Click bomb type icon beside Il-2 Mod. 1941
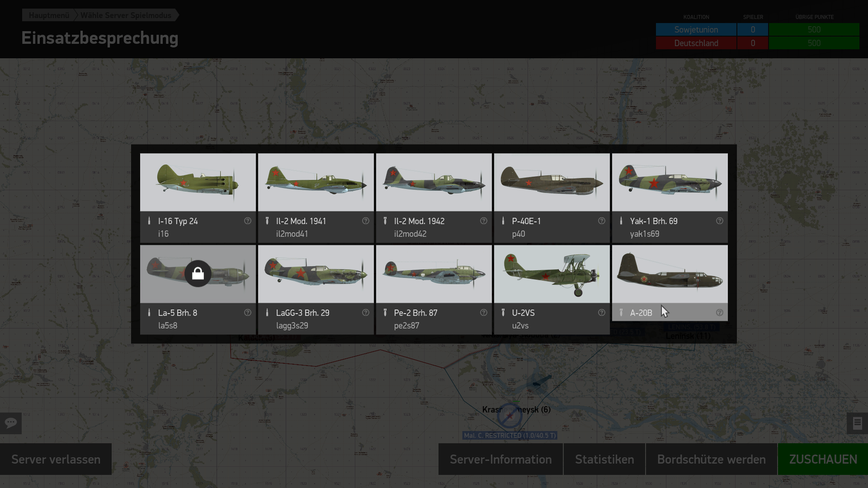This screenshot has height=488, width=868. click(267, 221)
